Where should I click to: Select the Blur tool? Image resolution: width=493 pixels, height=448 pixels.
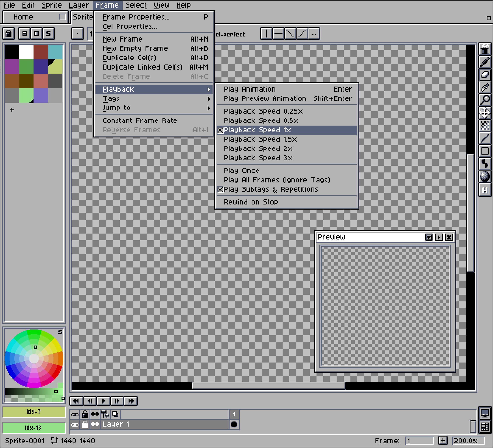485,176
